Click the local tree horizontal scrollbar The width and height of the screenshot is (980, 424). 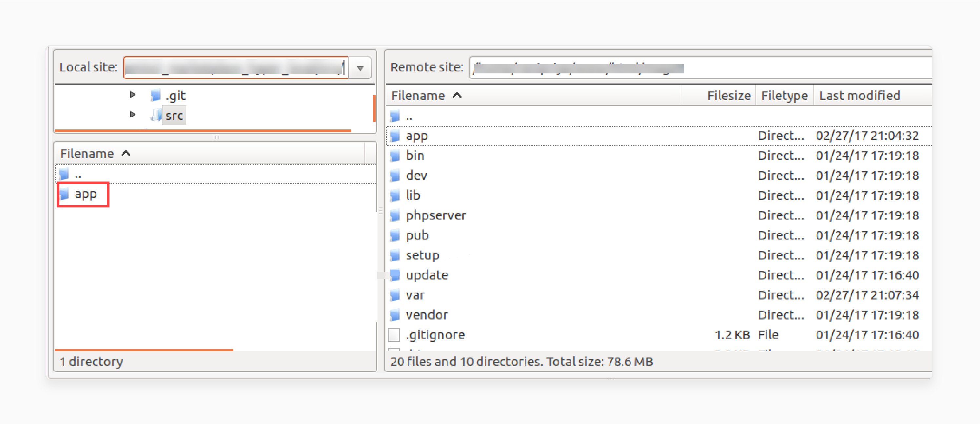[203, 130]
